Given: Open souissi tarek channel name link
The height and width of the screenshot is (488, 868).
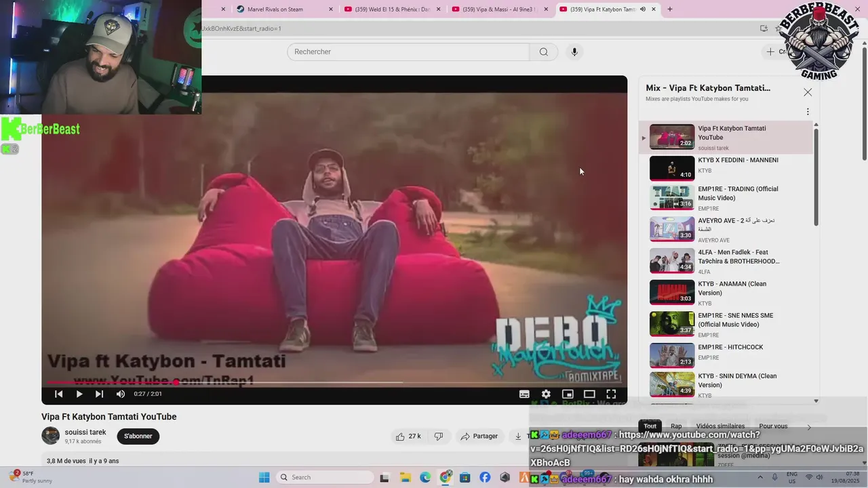Looking at the screenshot, I should pyautogui.click(x=85, y=432).
